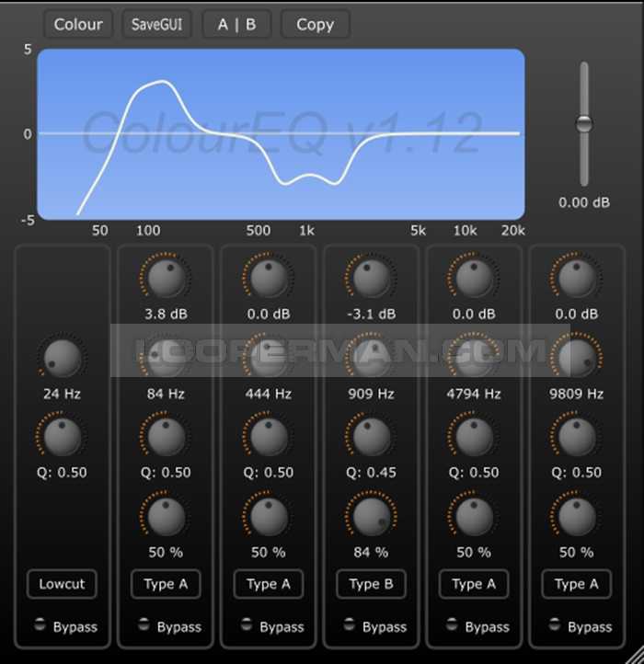This screenshot has height=664, width=644.
Task: Click the SaveGUI button
Action: point(156,25)
